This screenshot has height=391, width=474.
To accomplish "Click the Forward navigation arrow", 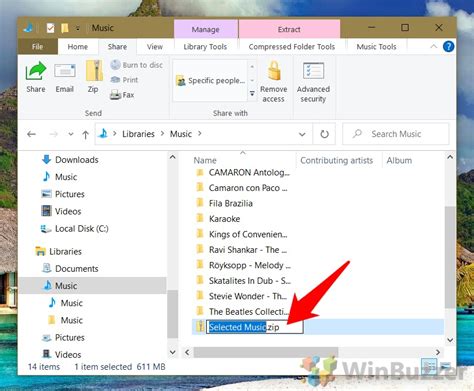I will tap(53, 134).
